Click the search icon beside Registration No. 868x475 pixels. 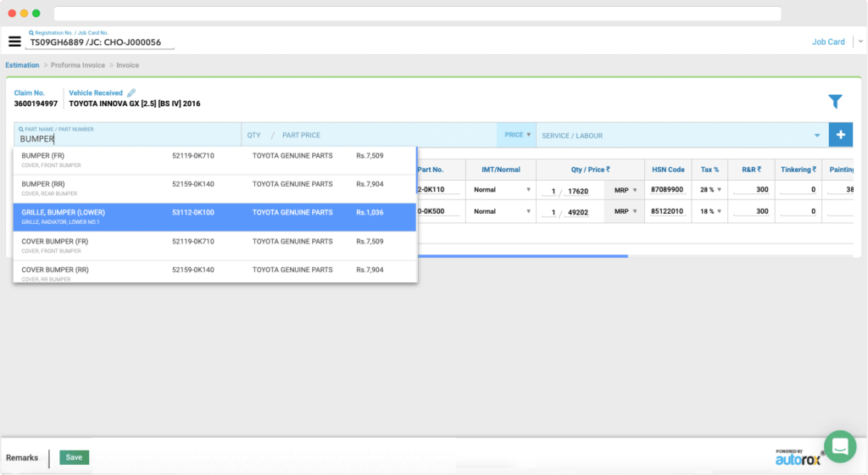[31, 32]
